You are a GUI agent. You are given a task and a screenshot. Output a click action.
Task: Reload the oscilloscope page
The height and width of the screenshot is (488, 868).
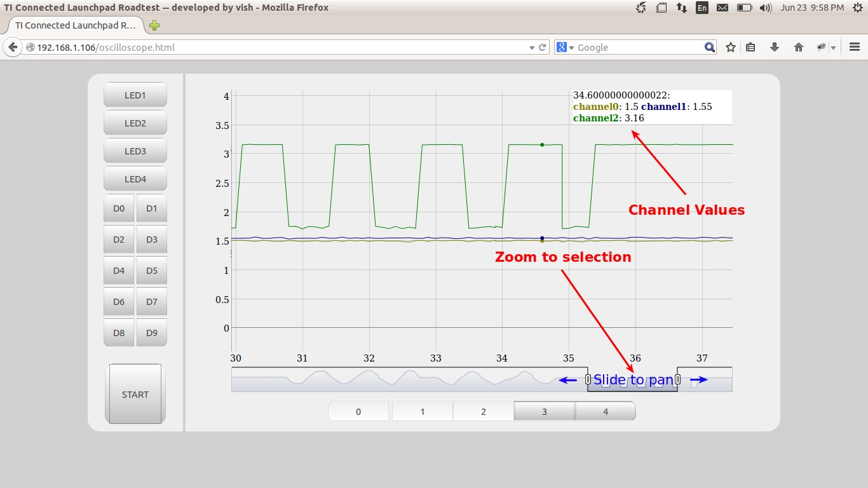[543, 48]
